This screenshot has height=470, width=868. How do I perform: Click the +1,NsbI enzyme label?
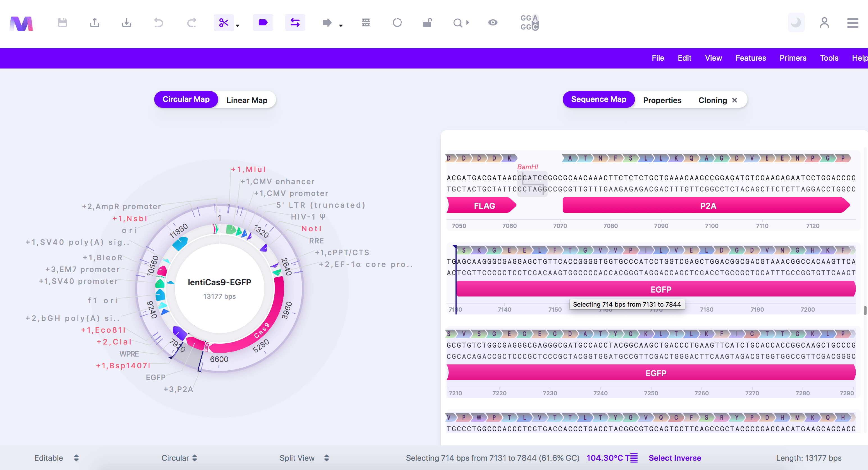point(130,218)
